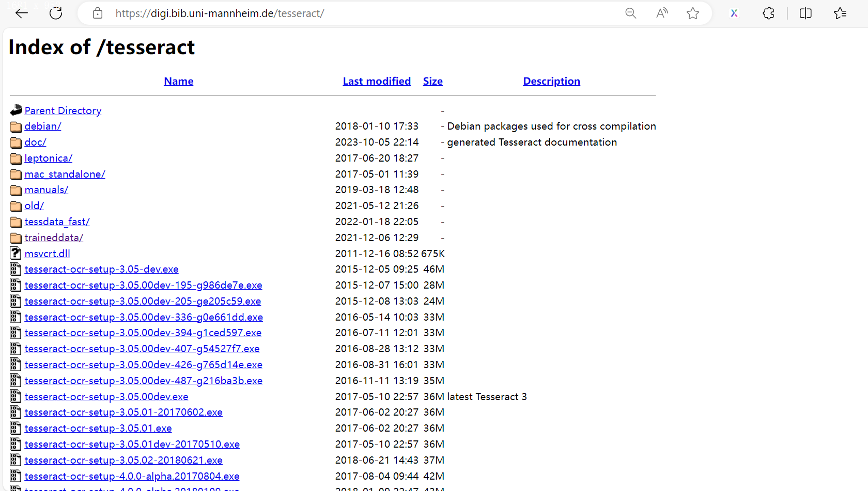Select the 675K size value for msvcrt.dll
868x491 pixels.
[433, 254]
